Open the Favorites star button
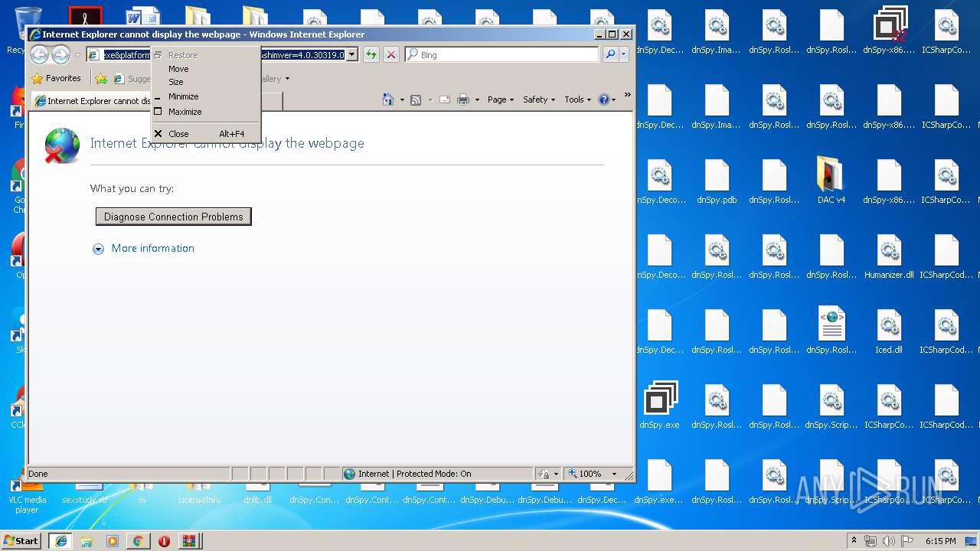Screen dimensions: 980x551 (57, 78)
